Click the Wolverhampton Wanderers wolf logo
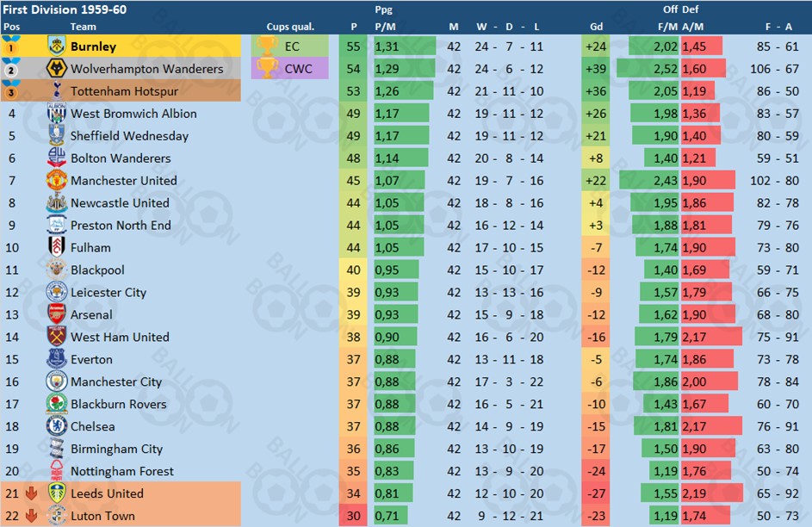This screenshot has width=812, height=527. pyautogui.click(x=57, y=68)
